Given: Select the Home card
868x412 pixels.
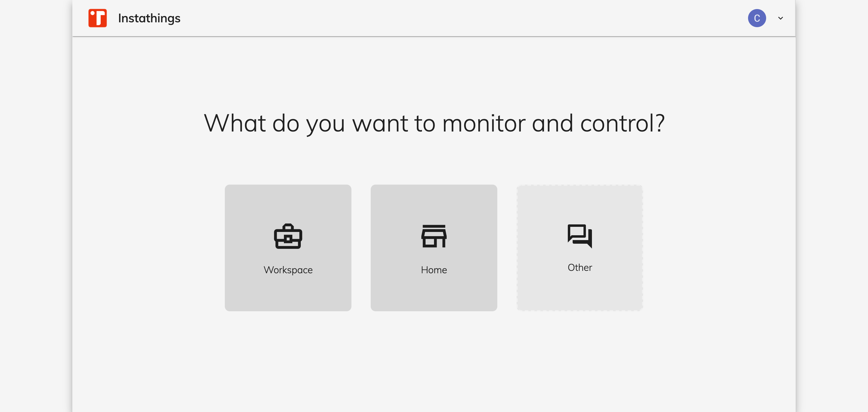Looking at the screenshot, I should (434, 248).
